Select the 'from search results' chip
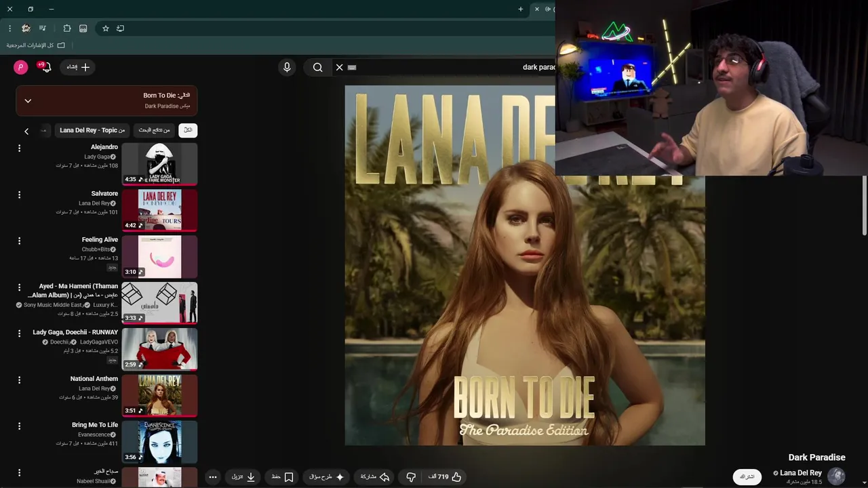This screenshot has height=488, width=868. pyautogui.click(x=155, y=130)
